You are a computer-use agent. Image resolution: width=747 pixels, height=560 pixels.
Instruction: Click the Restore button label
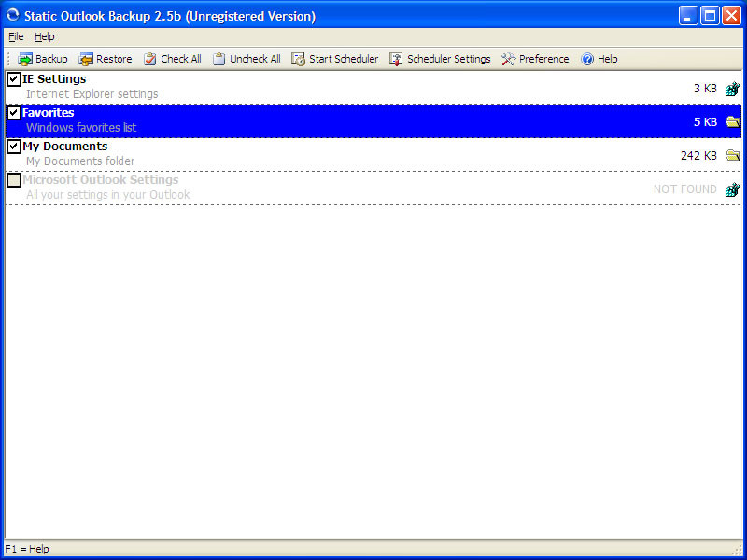coord(114,59)
